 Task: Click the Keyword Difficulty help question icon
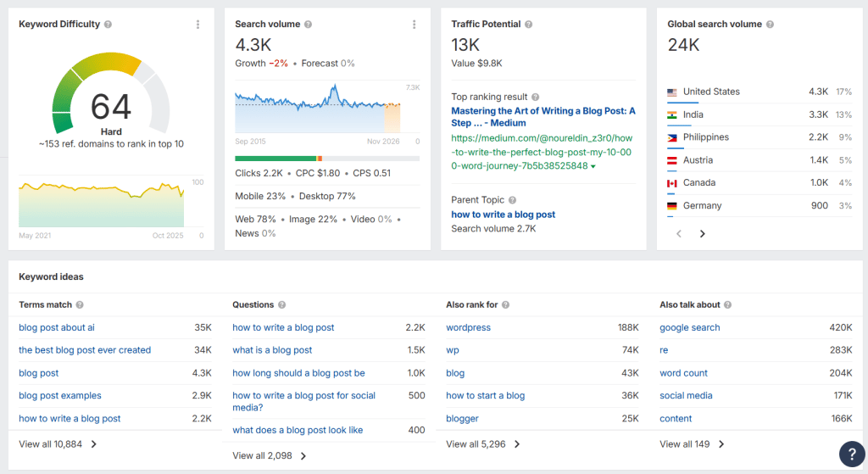tap(108, 25)
